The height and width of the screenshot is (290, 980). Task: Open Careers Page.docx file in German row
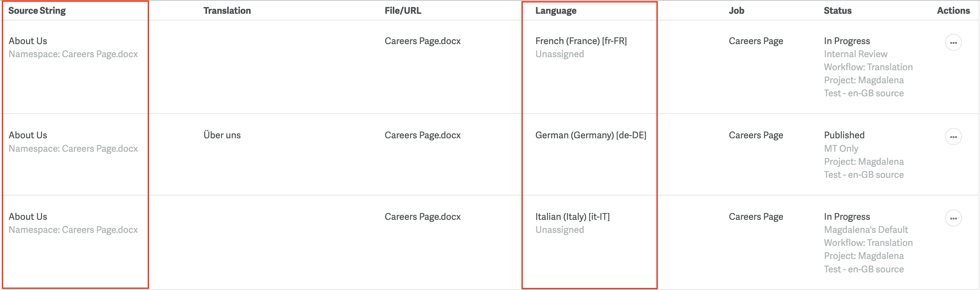423,135
